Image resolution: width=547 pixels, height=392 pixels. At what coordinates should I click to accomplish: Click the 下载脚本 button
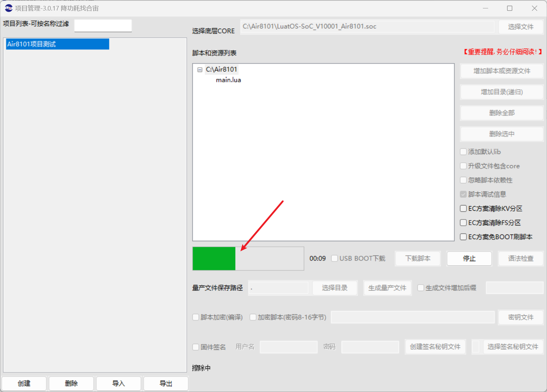418,258
